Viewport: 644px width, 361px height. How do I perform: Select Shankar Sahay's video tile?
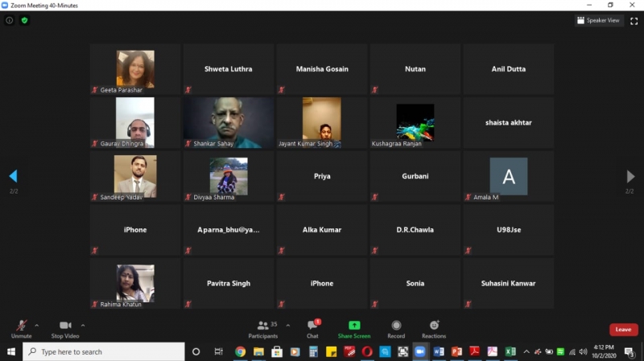229,122
